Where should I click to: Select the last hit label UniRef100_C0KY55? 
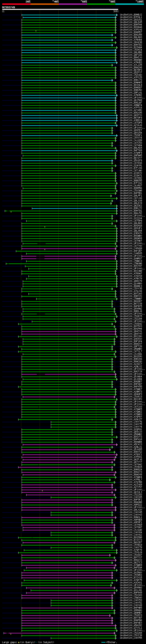point(131,638)
